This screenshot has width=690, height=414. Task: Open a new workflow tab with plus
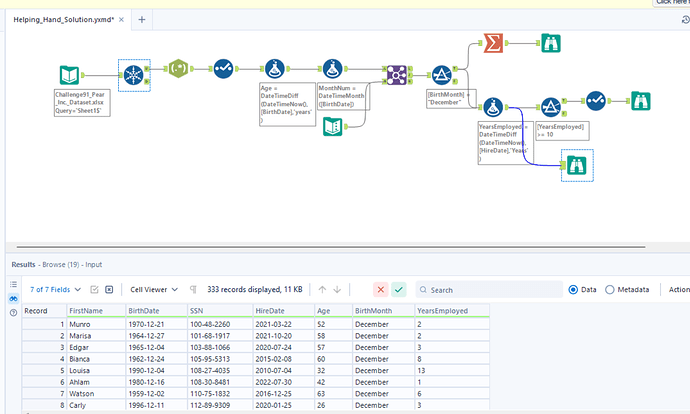(142, 19)
